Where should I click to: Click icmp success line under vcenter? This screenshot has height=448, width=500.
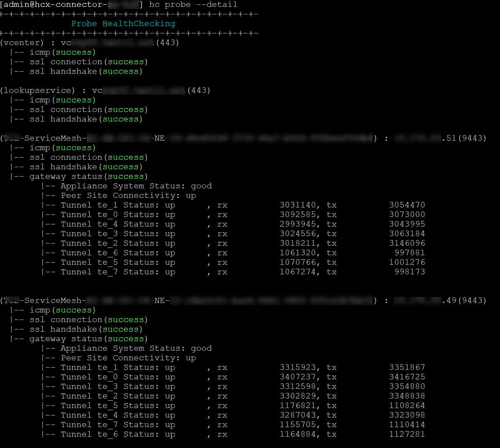click(x=62, y=52)
